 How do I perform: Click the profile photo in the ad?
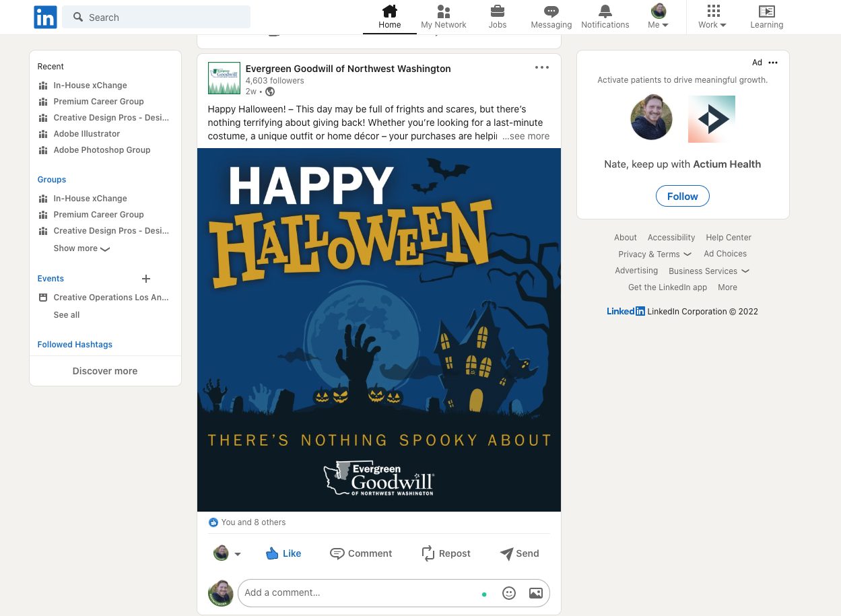point(651,118)
